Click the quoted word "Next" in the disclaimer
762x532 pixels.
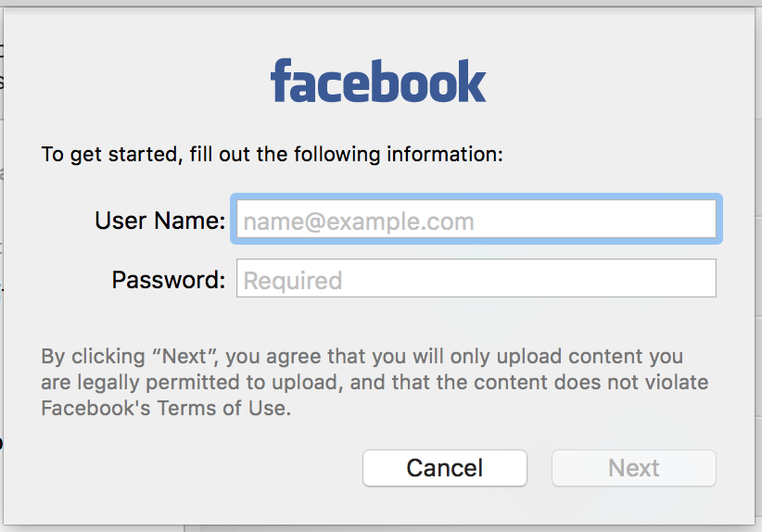tap(184, 357)
